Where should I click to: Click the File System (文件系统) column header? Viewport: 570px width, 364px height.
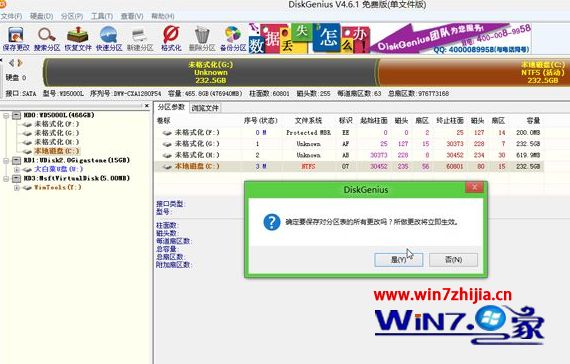tap(308, 121)
